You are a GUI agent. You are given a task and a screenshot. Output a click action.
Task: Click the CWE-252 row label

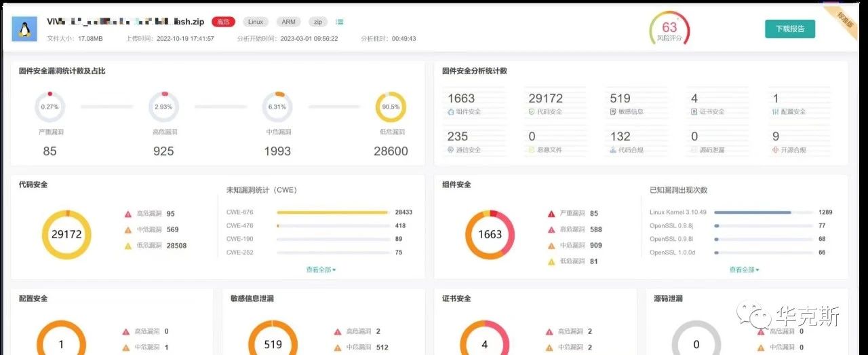(x=240, y=253)
